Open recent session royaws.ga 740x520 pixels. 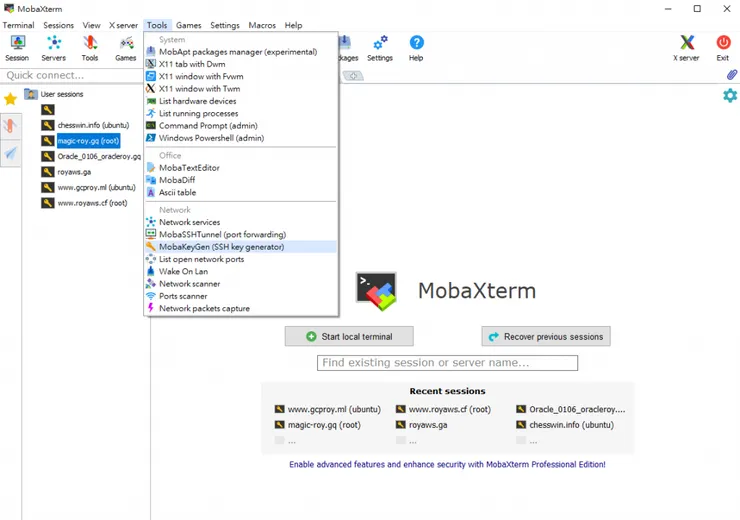coord(421,425)
